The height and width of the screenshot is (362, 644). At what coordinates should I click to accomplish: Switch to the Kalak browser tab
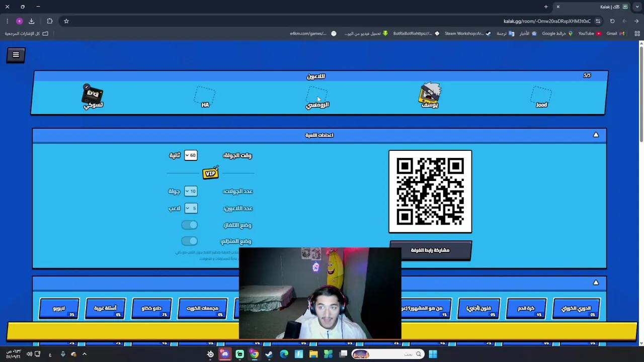tap(592, 7)
